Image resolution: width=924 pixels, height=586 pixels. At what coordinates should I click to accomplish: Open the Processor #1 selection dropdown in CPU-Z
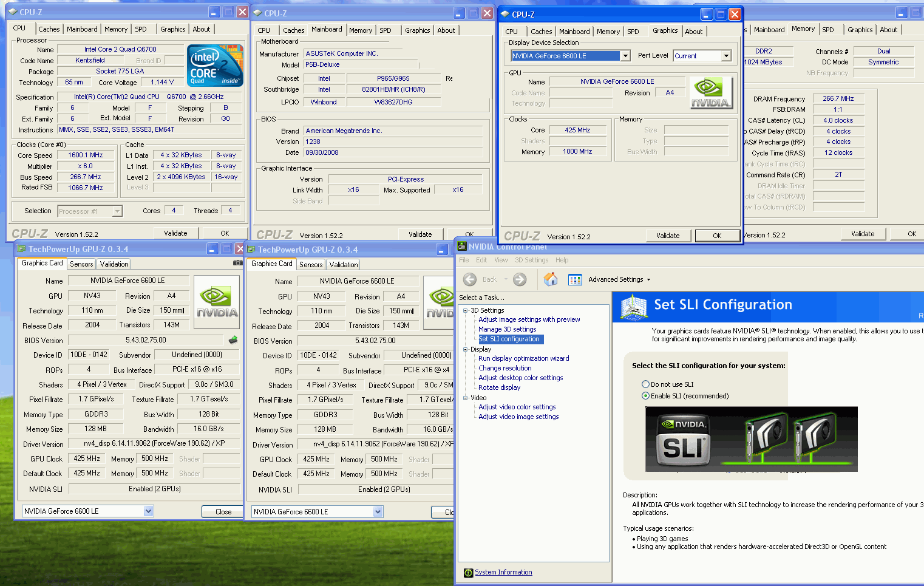[x=117, y=211]
